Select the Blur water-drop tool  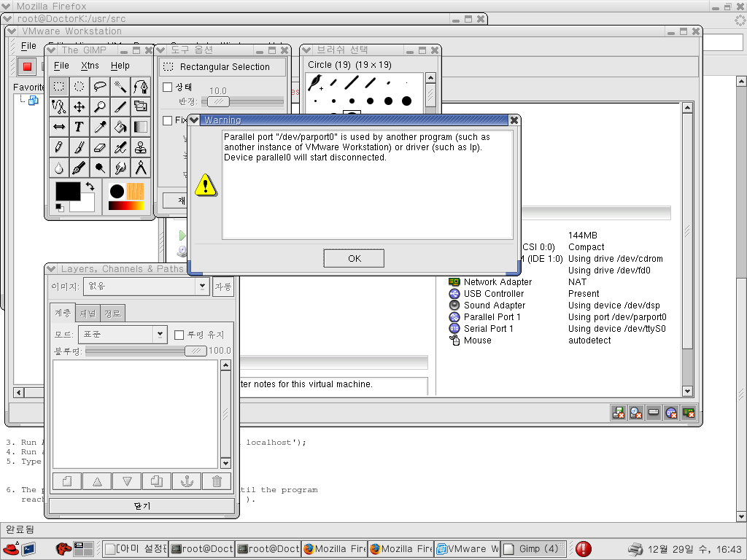[59, 168]
